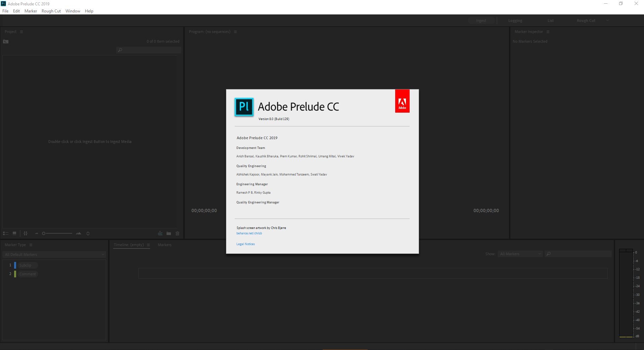This screenshot has height=350, width=644.
Task: Select the Markers tab
Action: point(165,245)
